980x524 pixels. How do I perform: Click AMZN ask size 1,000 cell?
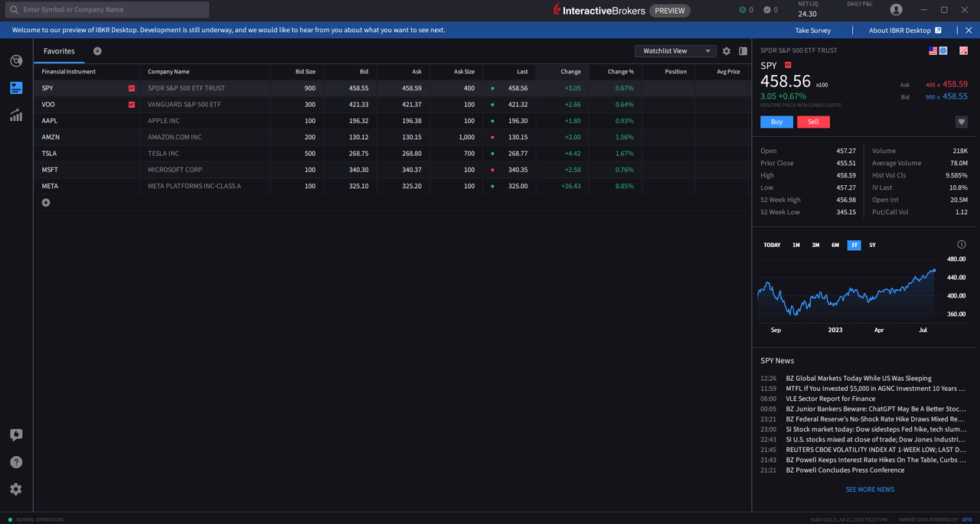[466, 137]
